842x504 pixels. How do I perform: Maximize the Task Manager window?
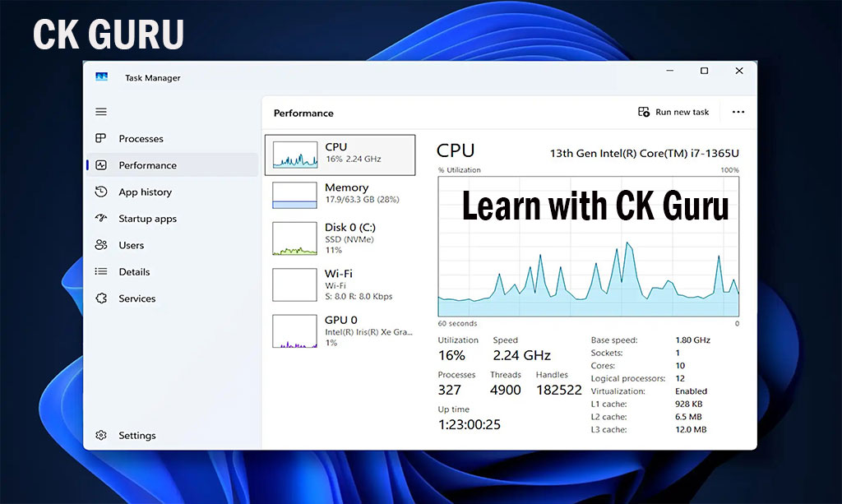point(704,71)
